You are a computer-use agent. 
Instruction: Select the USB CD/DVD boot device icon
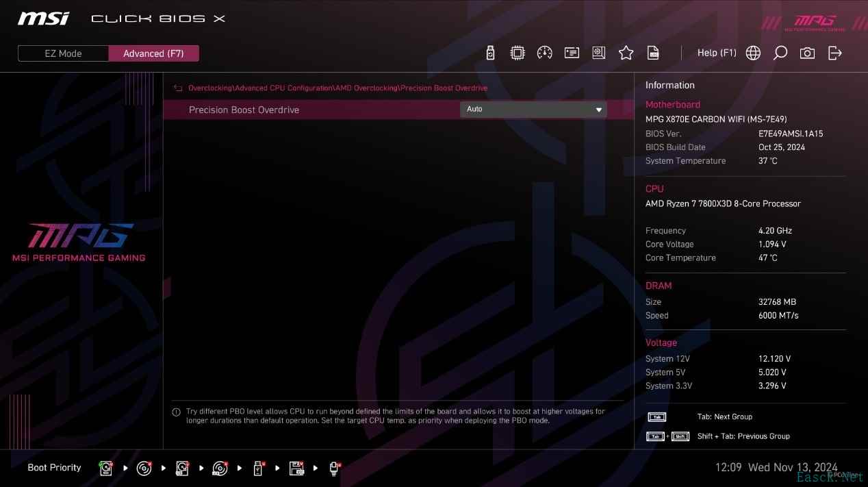[x=220, y=468]
